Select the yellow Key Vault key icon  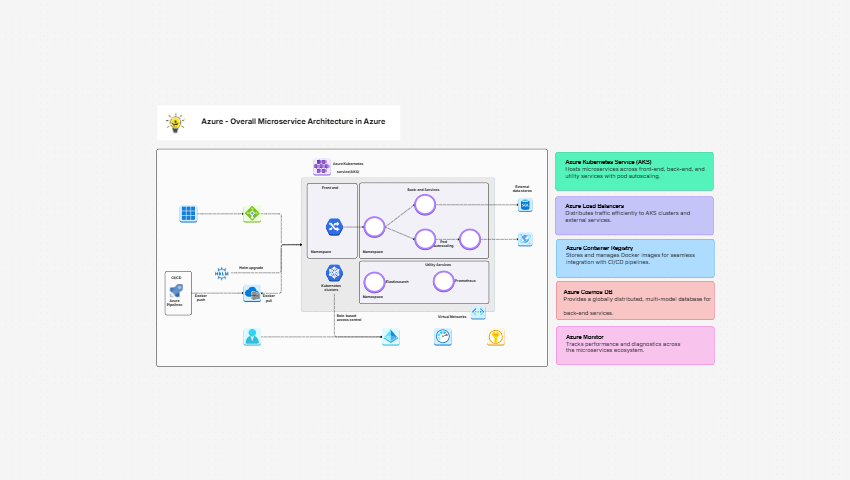coord(495,338)
